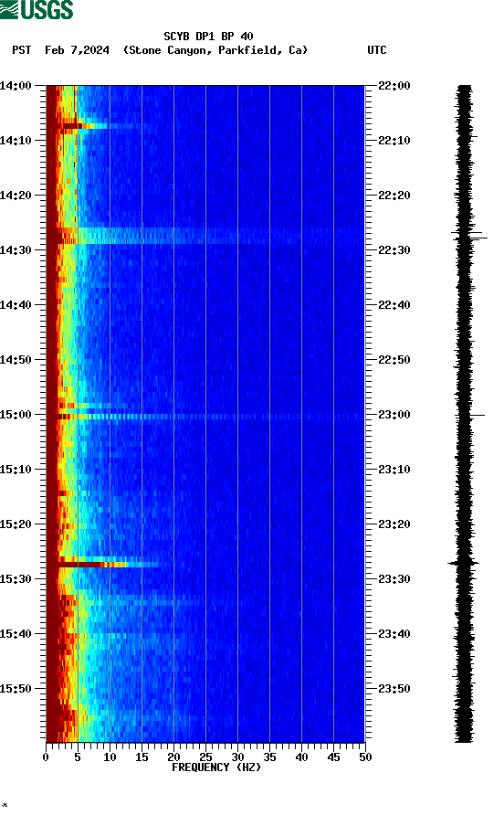Click the 22:40 UTC time label
The image size is (504, 815).
coord(394,304)
